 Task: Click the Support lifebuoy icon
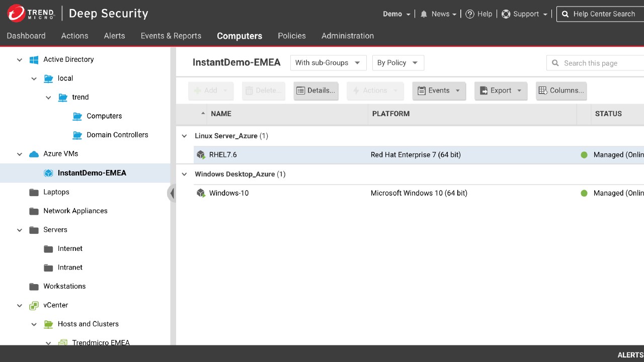pos(506,14)
